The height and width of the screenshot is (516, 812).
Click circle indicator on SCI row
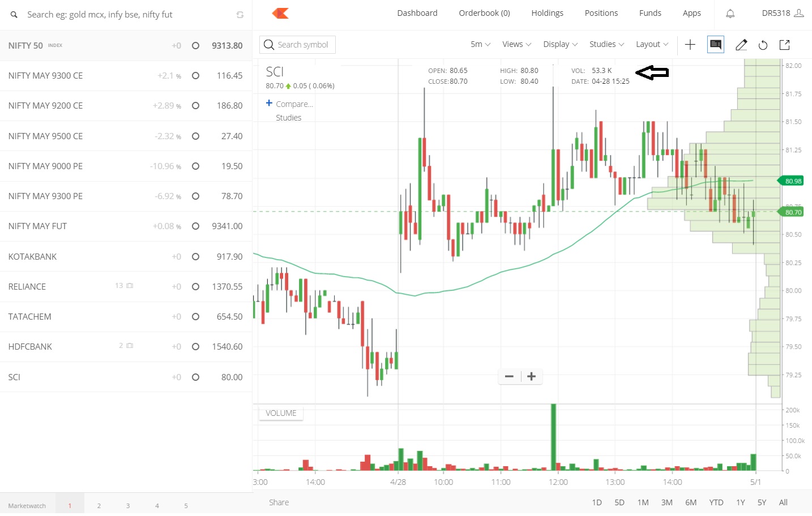coord(195,377)
